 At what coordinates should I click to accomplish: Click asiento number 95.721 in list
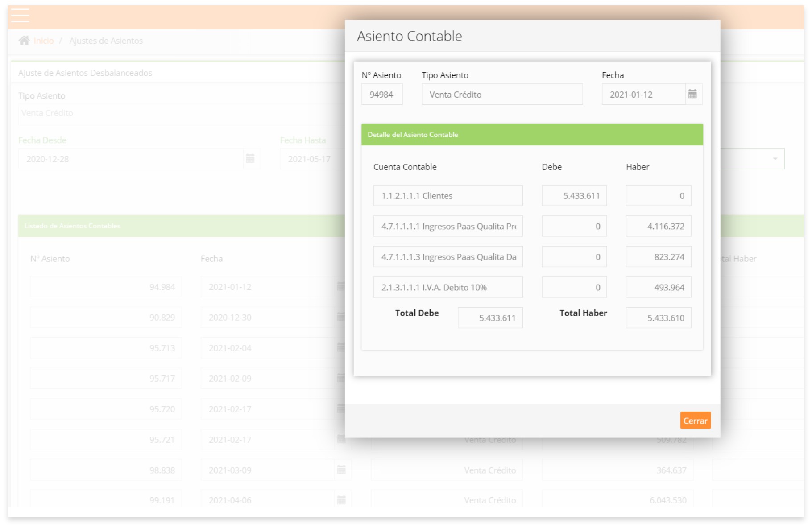tap(106, 439)
